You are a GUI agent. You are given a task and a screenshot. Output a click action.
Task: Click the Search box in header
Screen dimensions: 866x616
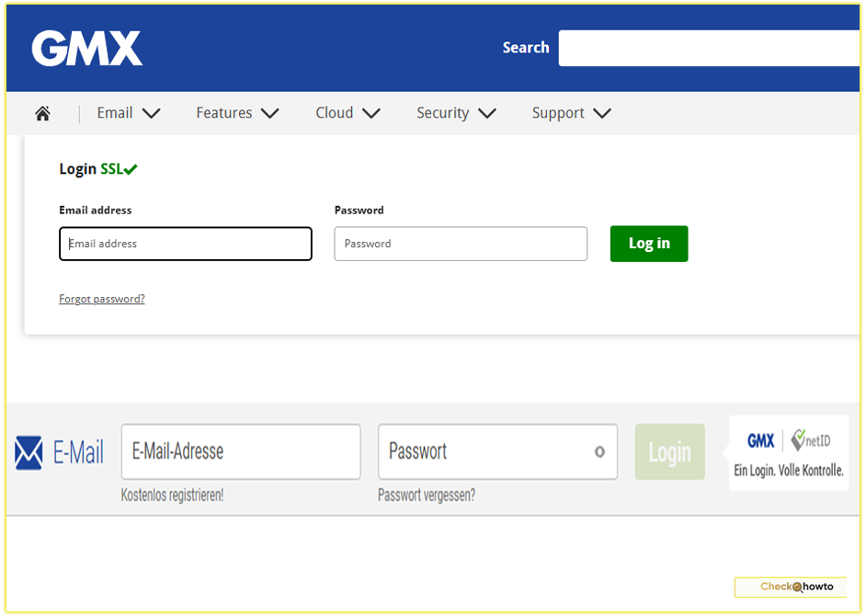point(709,48)
